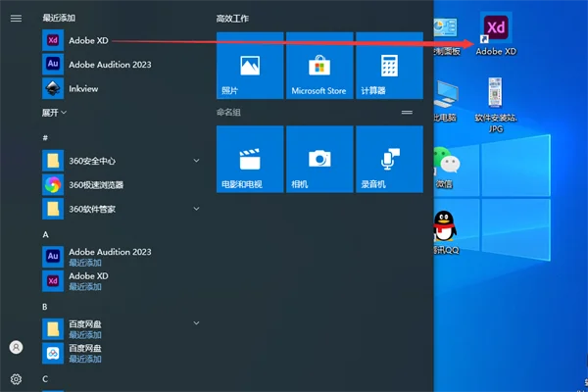This screenshot has height=392, width=588.
Task: Click the 高效工作 tile group header
Action: (232, 18)
